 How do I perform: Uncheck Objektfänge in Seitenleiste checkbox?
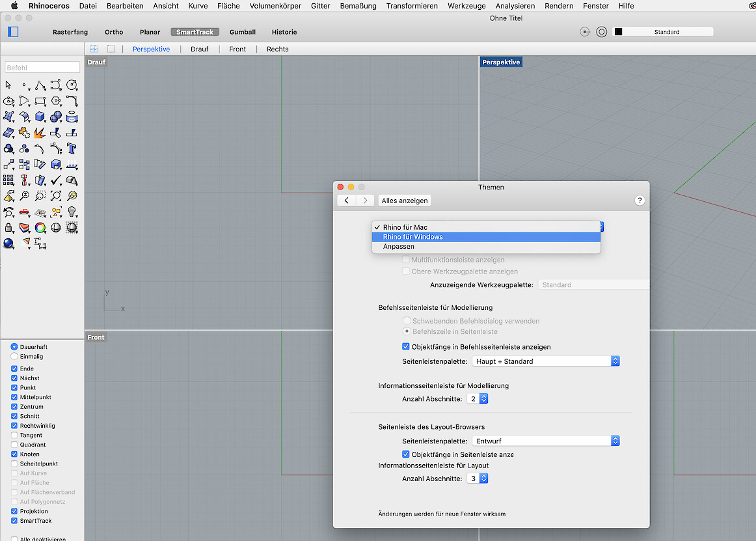[x=405, y=454]
